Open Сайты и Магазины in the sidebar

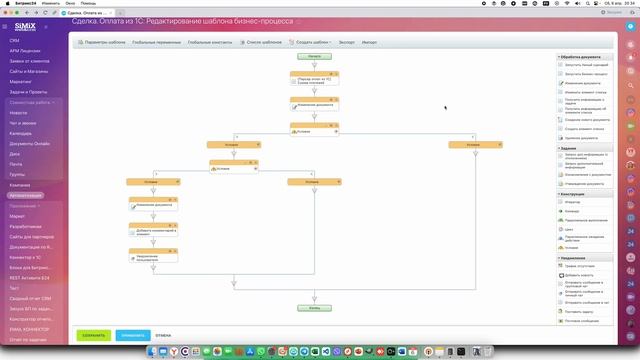click(29, 71)
